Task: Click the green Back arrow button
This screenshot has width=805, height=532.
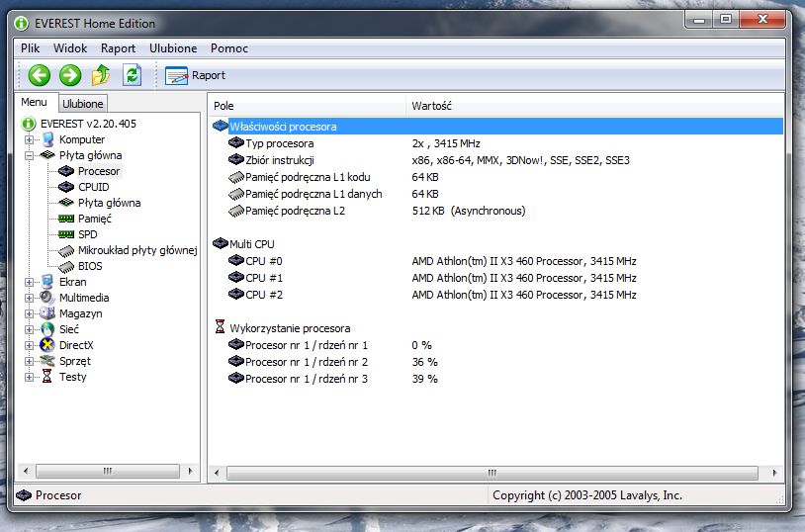Action: [x=39, y=75]
